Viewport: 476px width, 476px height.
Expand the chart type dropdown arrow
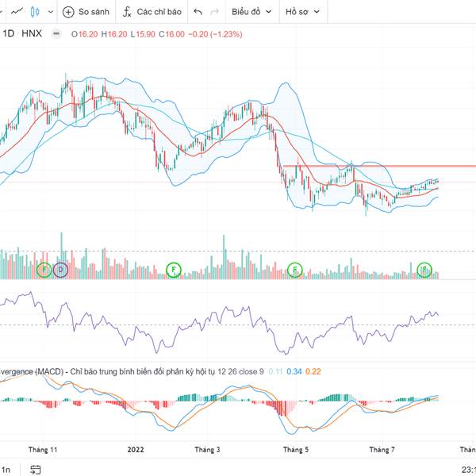click(51, 12)
